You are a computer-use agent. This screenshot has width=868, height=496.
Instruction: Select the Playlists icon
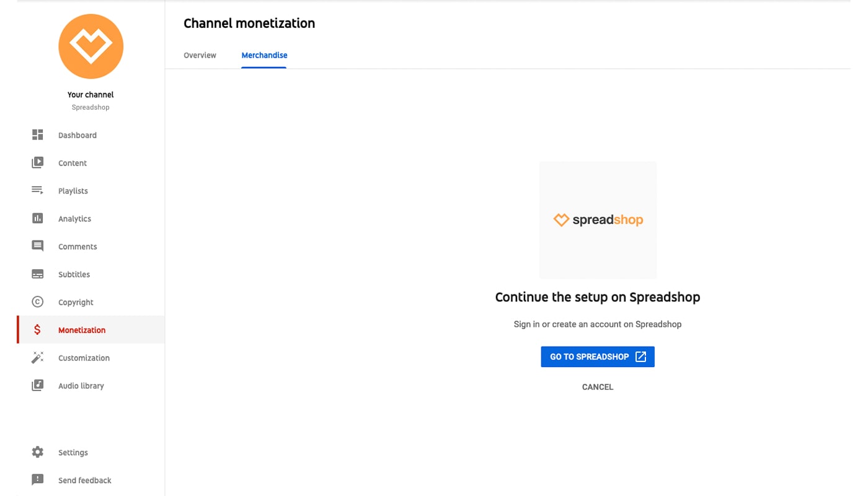point(38,190)
